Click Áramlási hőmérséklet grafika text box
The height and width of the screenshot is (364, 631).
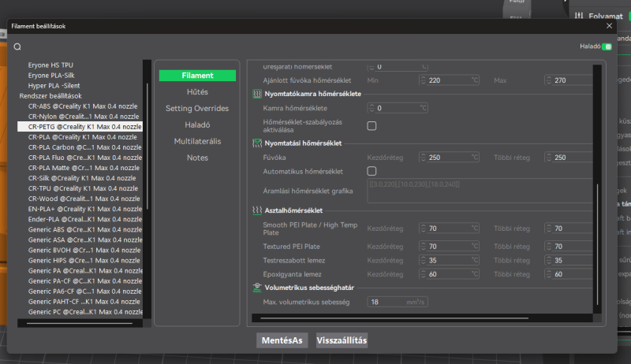pyautogui.click(x=480, y=191)
